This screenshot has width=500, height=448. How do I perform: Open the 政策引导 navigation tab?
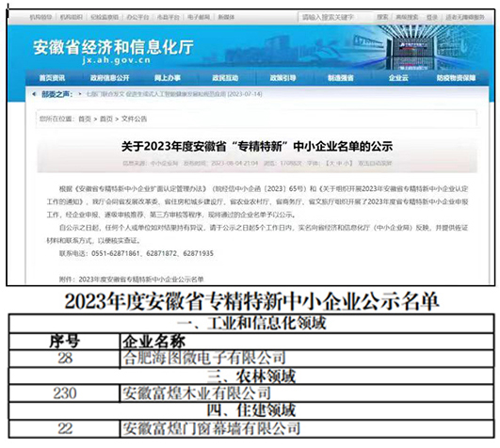[x=282, y=78]
